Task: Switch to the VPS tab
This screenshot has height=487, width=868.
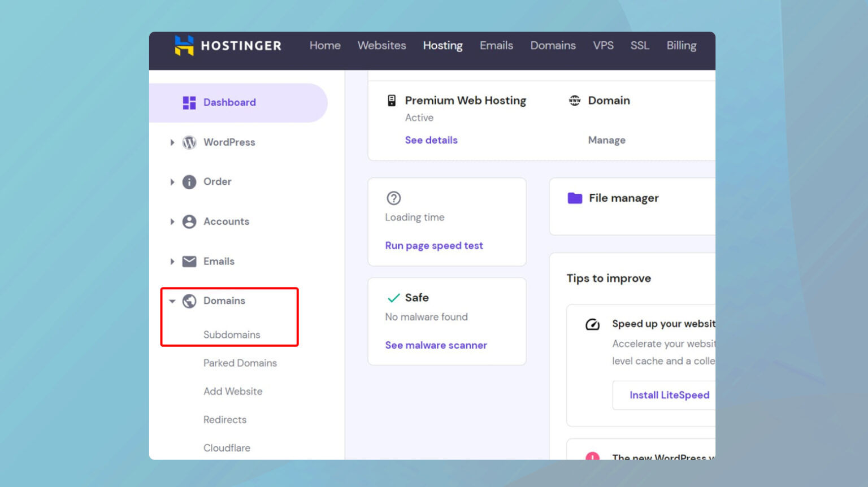Action: pos(603,45)
